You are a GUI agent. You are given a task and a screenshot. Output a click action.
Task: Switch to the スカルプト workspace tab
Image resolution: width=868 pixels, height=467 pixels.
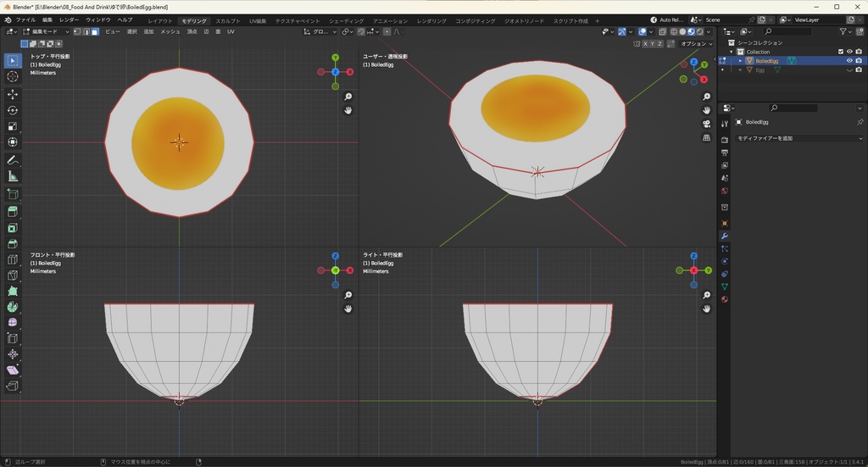(x=227, y=20)
